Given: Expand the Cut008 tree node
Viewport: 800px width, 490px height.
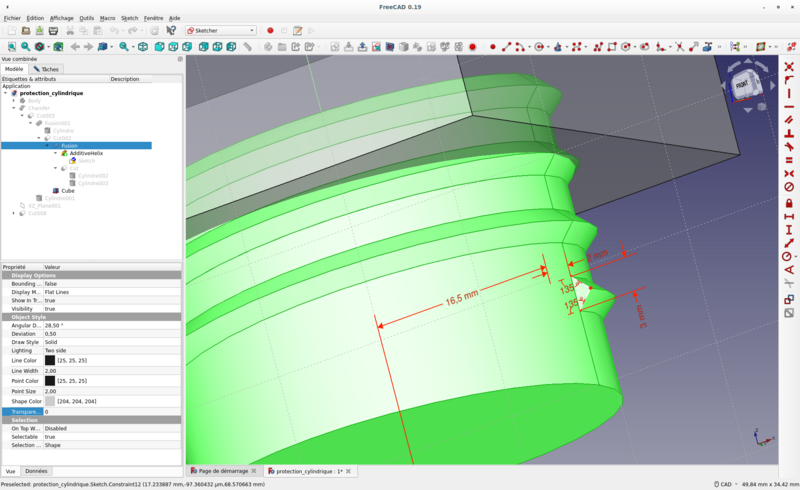Looking at the screenshot, I should (14, 213).
